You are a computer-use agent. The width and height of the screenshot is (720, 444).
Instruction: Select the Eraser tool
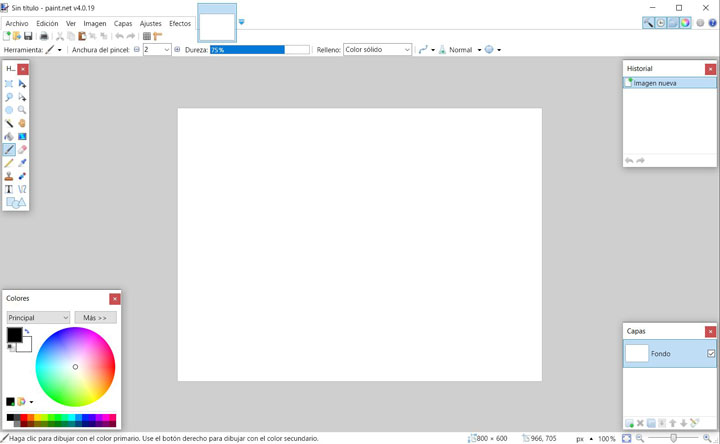22,150
